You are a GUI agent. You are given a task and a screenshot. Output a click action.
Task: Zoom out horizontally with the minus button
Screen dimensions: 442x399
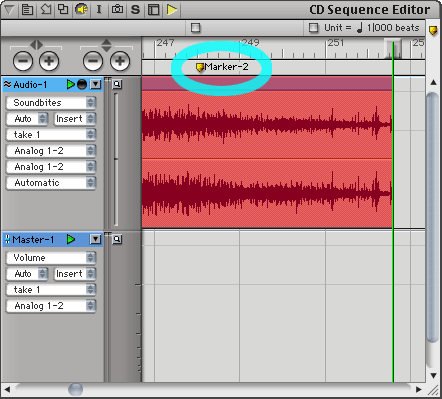[23, 61]
